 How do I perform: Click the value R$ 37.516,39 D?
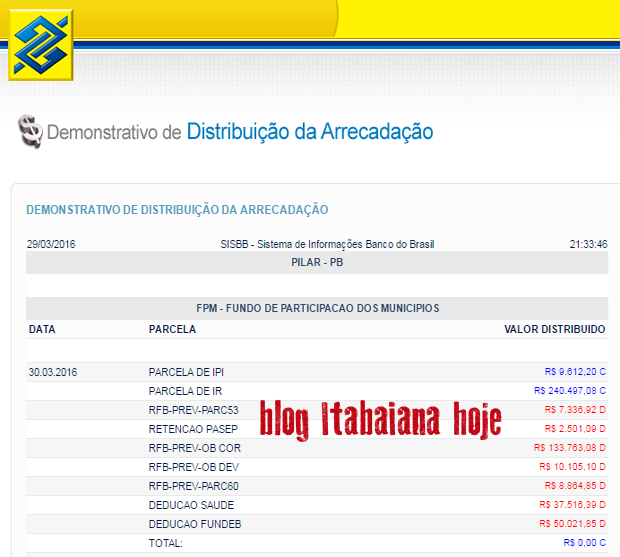coord(573,504)
